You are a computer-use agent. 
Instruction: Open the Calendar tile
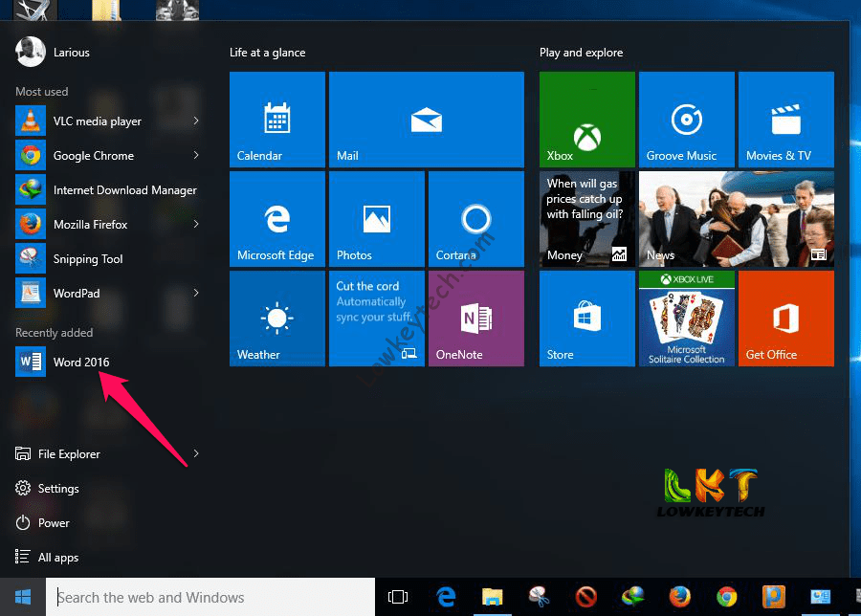(x=277, y=120)
